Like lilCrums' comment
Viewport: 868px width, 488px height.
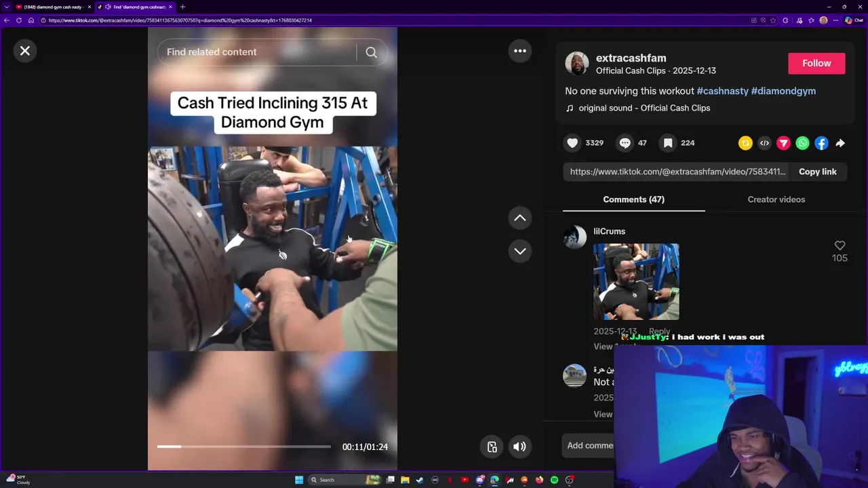click(x=840, y=245)
